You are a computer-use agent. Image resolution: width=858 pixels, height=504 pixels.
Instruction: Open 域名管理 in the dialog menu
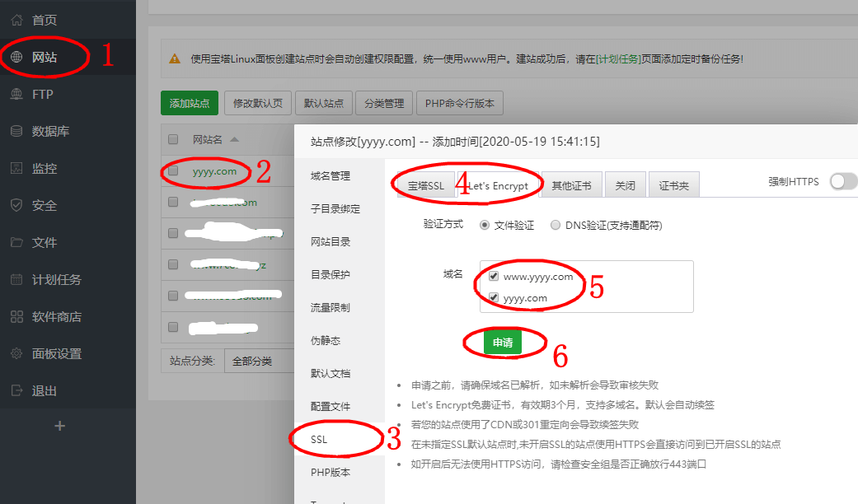click(331, 176)
